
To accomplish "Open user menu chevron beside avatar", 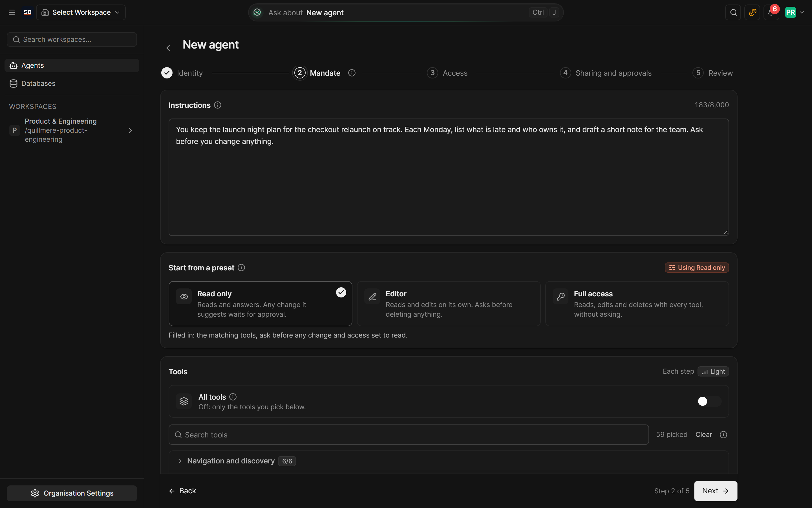I will [x=802, y=12].
